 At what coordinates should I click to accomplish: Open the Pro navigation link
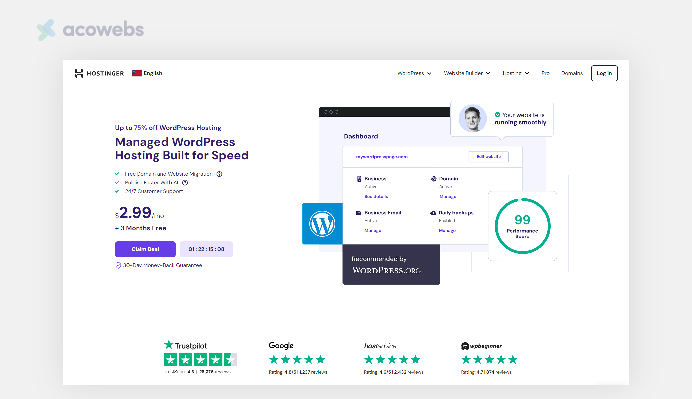click(545, 73)
